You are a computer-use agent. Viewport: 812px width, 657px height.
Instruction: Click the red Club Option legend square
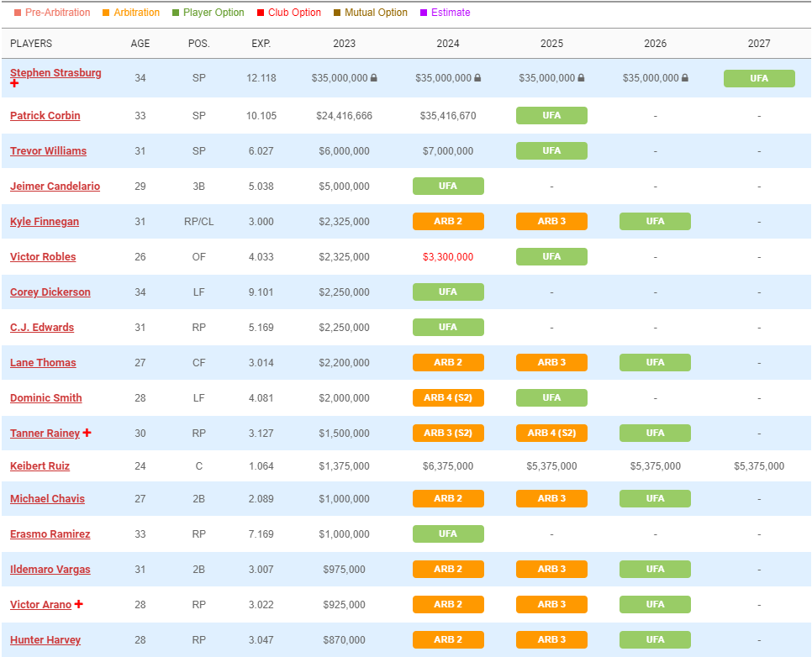coord(261,13)
